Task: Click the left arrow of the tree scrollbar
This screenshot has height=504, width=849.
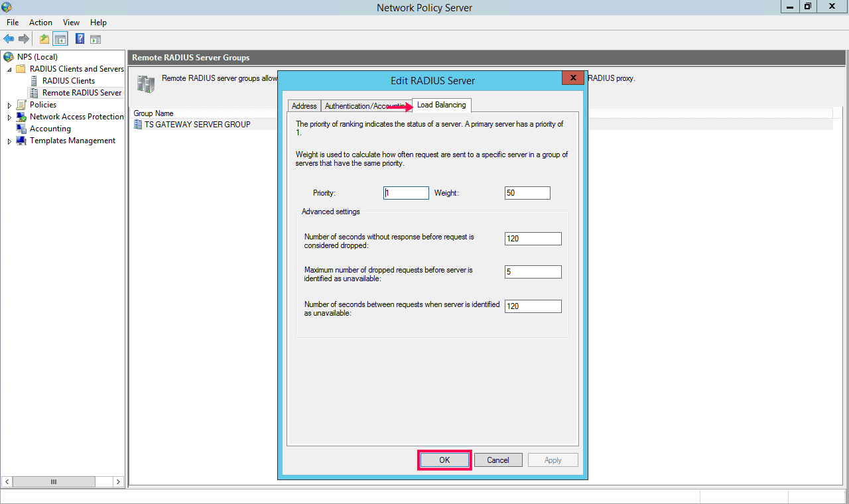Action: [x=7, y=481]
